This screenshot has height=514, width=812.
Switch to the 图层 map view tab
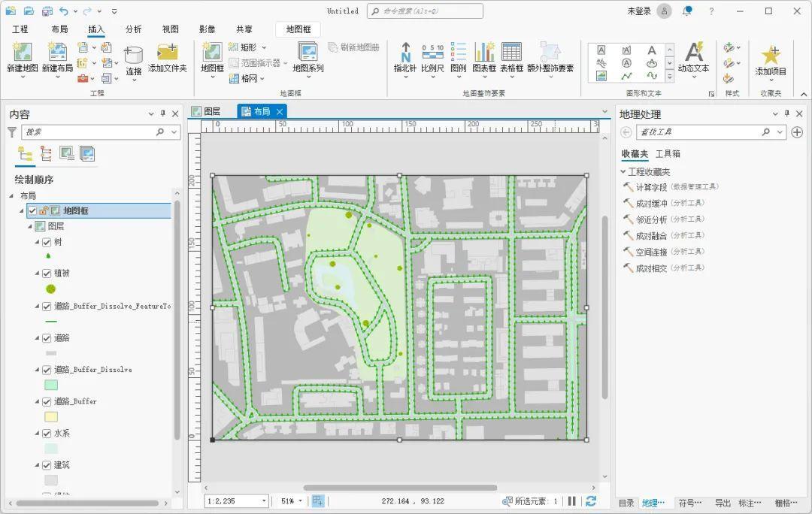(206, 111)
